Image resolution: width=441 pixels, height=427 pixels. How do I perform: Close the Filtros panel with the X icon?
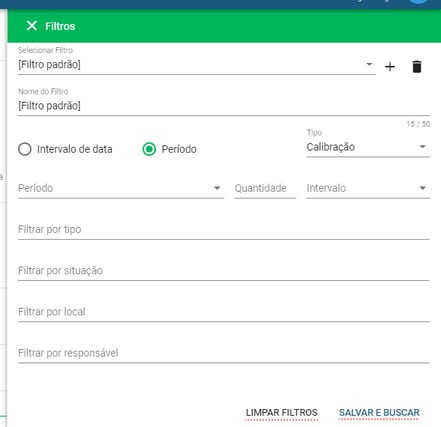(32, 26)
